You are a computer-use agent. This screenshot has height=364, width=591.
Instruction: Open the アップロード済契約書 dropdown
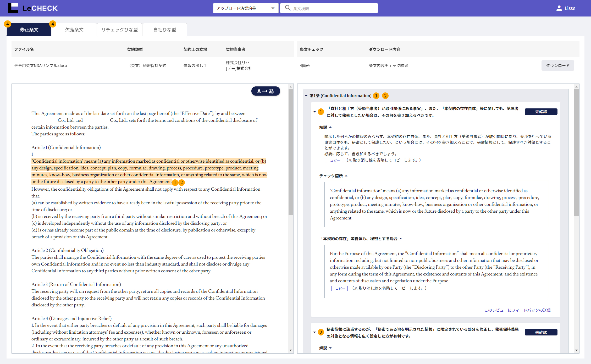pyautogui.click(x=246, y=8)
